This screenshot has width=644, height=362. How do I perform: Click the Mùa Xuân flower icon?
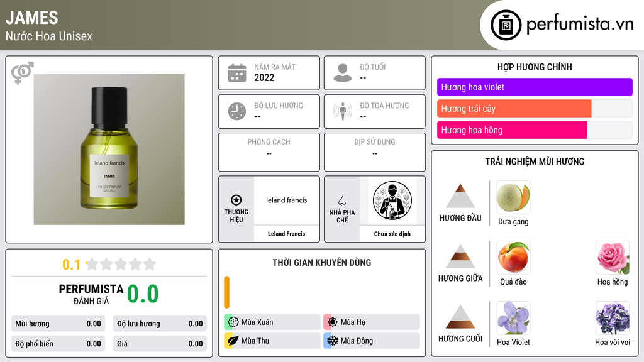233,322
